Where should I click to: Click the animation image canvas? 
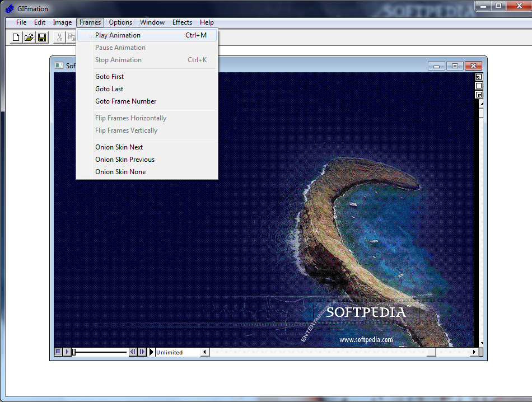264,209
